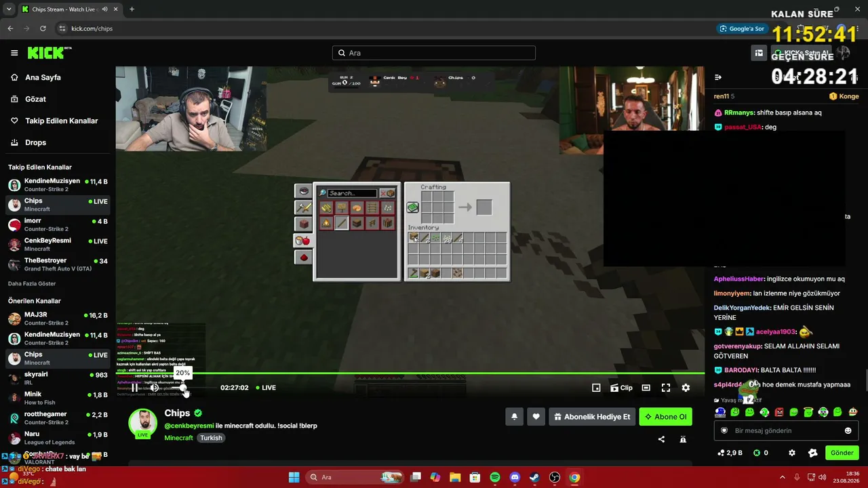Open rootthegamer recommended channel

tap(58, 418)
